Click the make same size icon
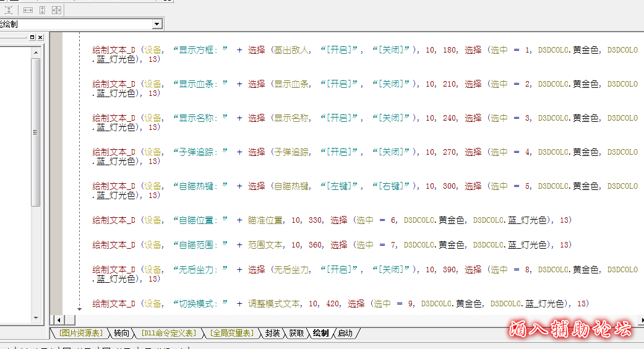644x349 pixels. (56, 10)
